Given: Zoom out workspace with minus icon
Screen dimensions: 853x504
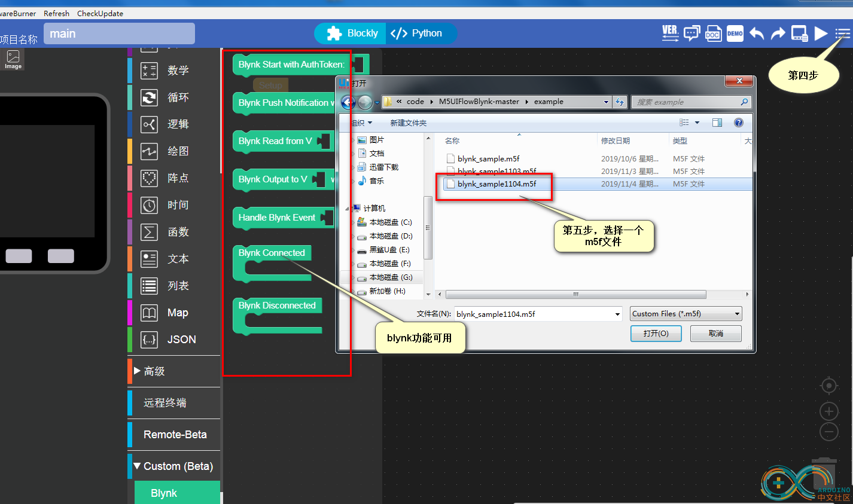Looking at the screenshot, I should [829, 431].
